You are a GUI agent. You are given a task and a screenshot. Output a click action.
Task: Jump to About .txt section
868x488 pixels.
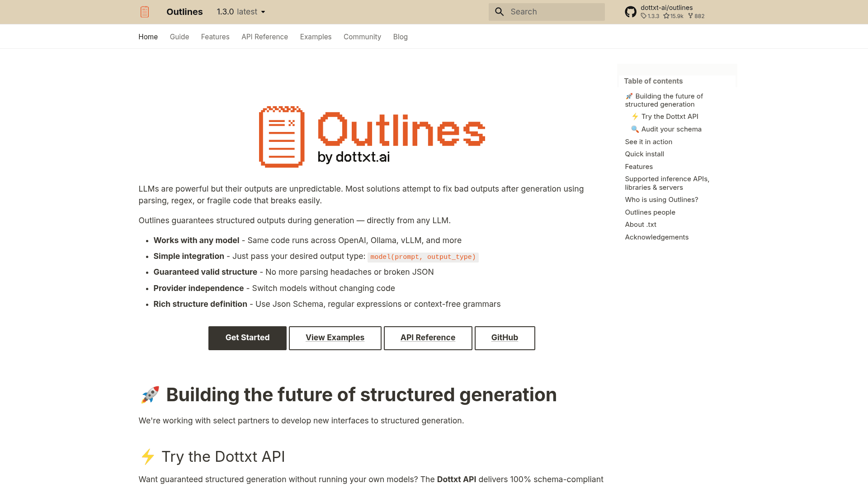[641, 225]
